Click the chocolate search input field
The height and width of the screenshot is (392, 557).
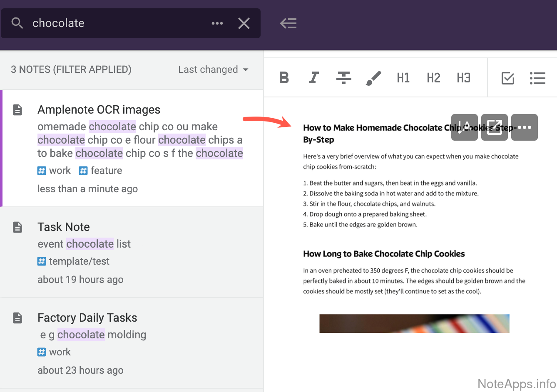pyautogui.click(x=117, y=23)
